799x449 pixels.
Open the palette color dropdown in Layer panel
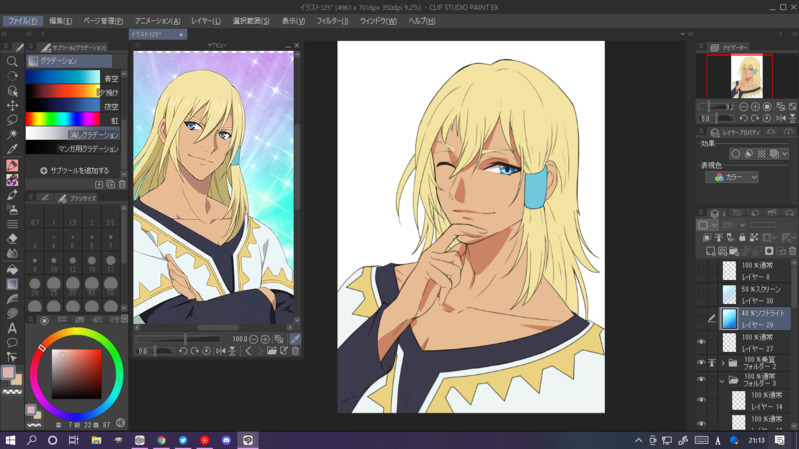point(707,225)
